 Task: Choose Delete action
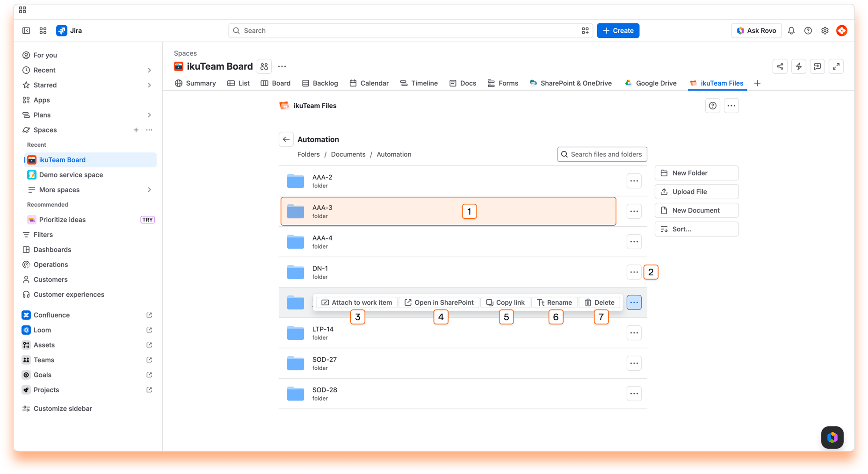pyautogui.click(x=600, y=302)
